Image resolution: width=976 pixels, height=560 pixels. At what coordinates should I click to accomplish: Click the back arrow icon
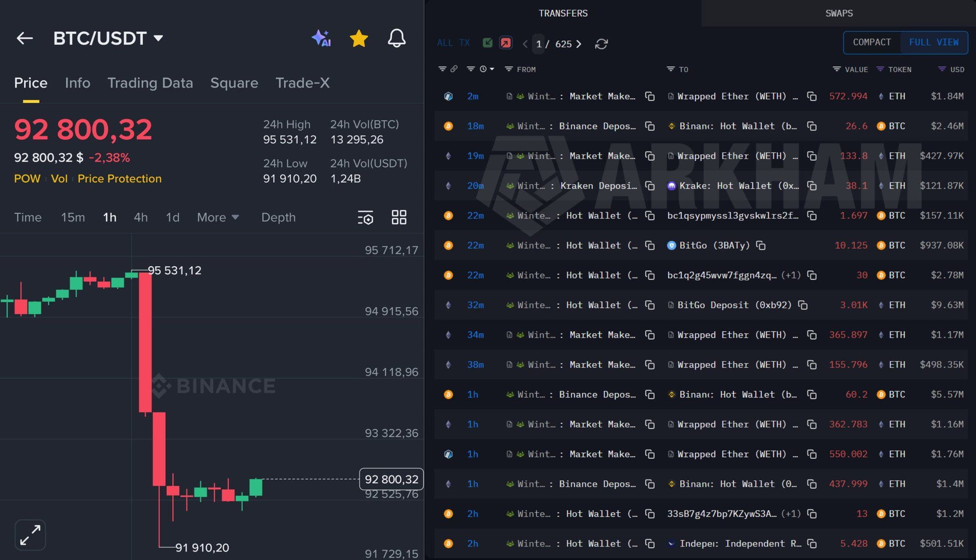(25, 38)
